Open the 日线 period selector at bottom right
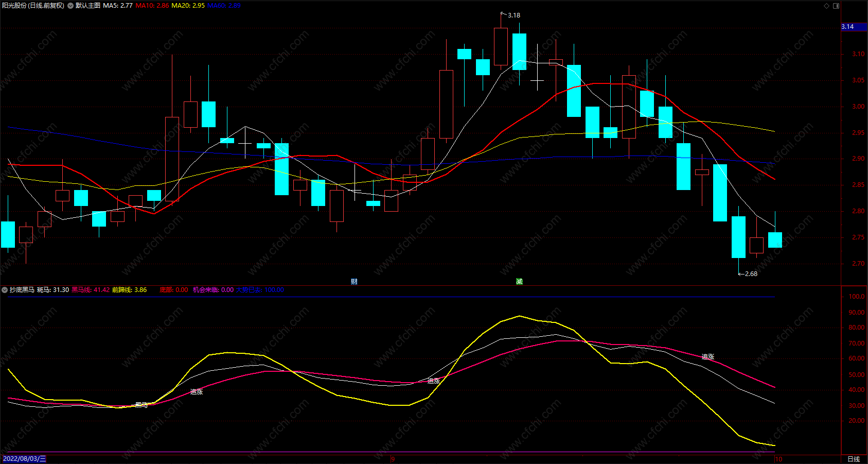This screenshot has width=868, height=464. [x=854, y=459]
